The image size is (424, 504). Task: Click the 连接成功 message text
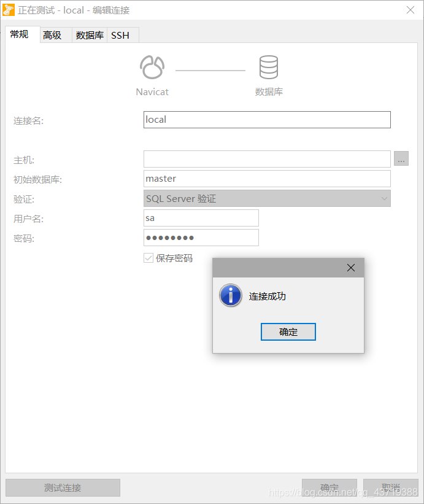point(268,296)
